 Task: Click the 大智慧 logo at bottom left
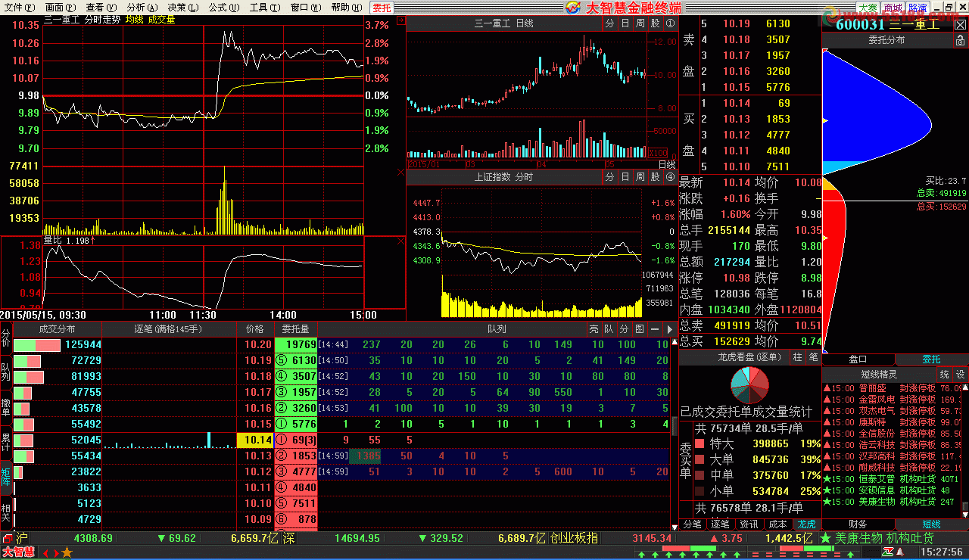(x=18, y=552)
